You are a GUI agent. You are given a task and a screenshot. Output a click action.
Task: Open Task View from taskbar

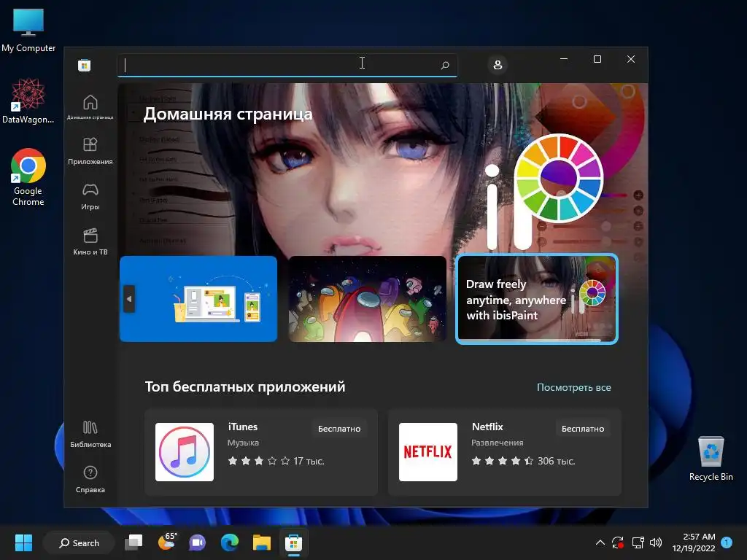coord(134,542)
